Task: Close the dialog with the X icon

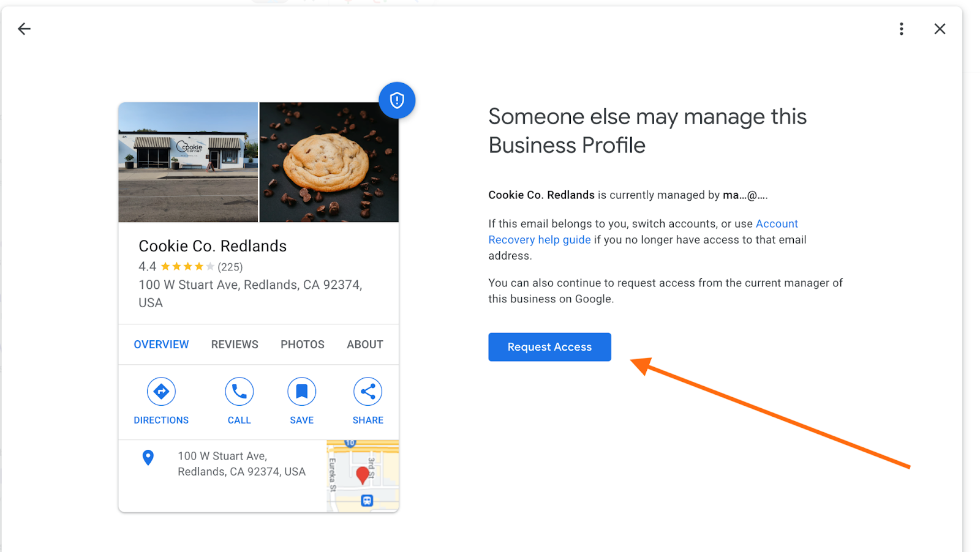Action: coord(940,29)
